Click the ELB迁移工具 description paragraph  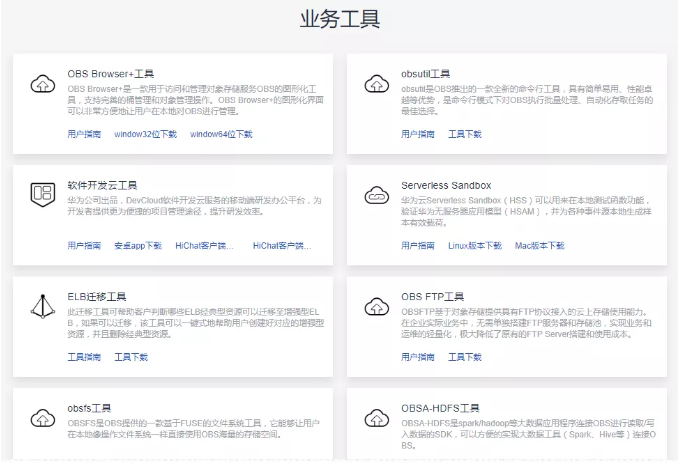(x=196, y=323)
